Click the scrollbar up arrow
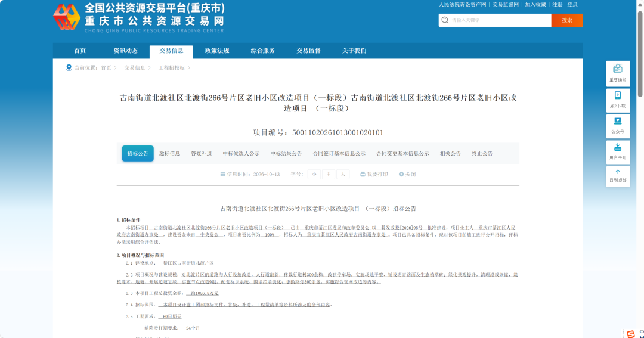Viewport: 644px width, 338px height. [x=640, y=4]
